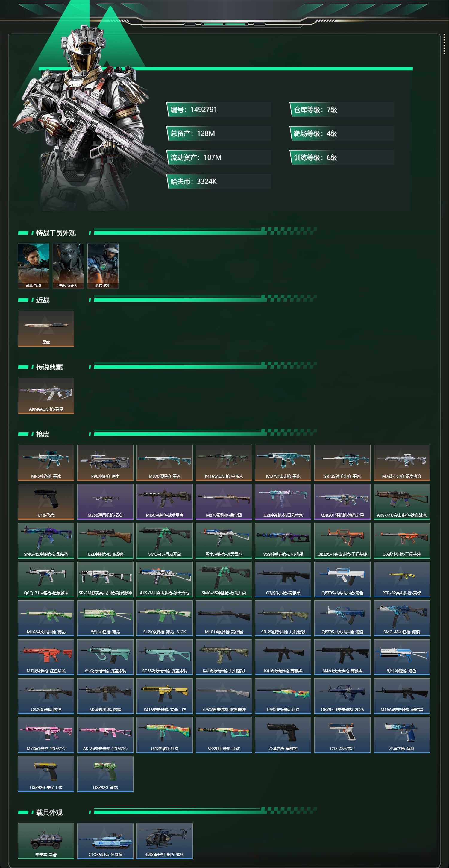Select the K416突击步枪-守夜人 skin card
This screenshot has height=868, width=449.
tap(224, 463)
